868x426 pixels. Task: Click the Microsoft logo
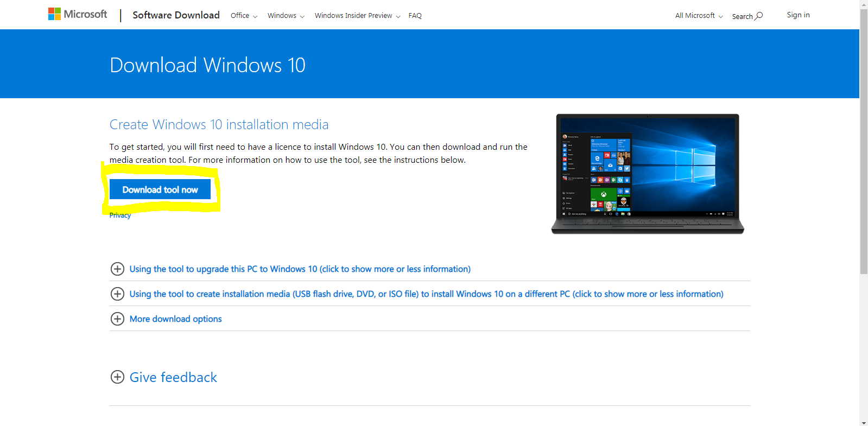pyautogui.click(x=78, y=14)
